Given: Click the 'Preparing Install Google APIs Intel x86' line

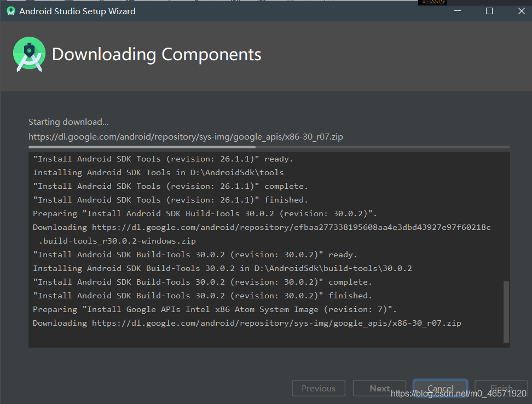Looking at the screenshot, I should point(215,309).
